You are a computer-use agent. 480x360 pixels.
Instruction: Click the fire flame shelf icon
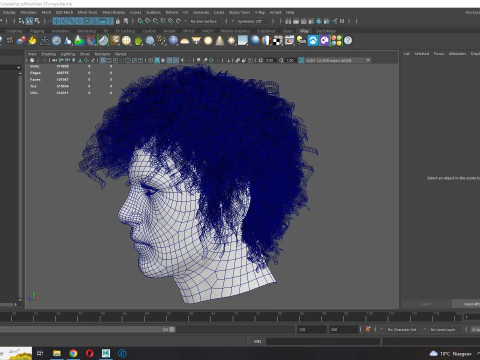pos(32,41)
